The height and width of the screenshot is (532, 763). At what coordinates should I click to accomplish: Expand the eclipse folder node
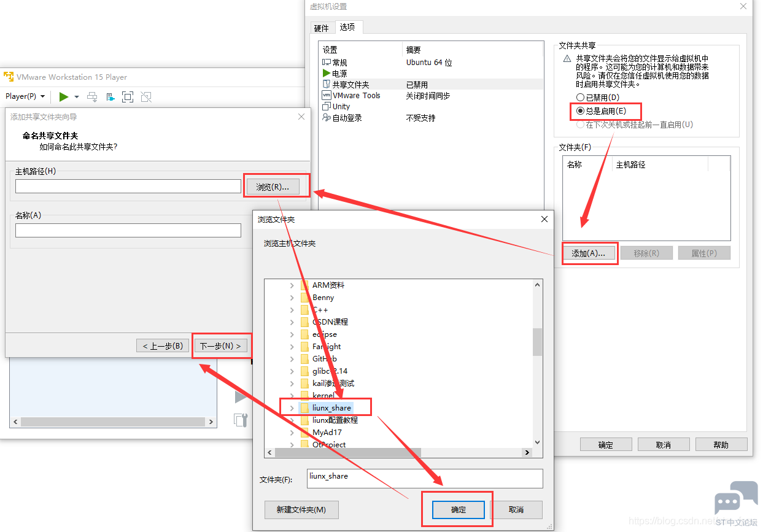point(292,334)
